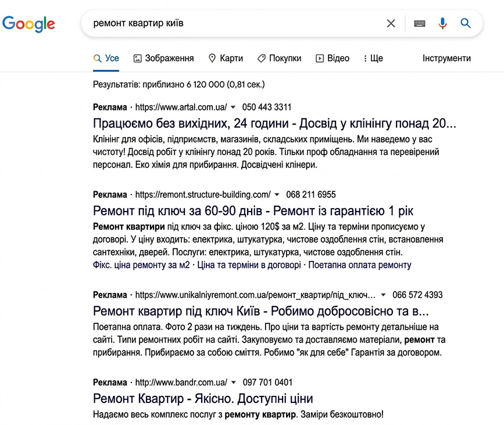This screenshot has width=504, height=425.
Task: Click phone number 068 211 6955
Action: pos(311,195)
